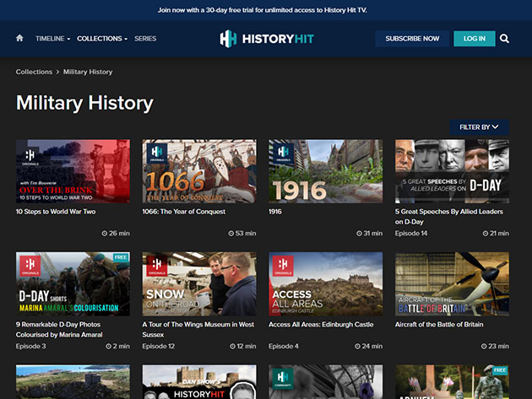Open Access All Areas: Edinburgh Castle title
Viewport: 532px width, 399px height.
click(x=321, y=325)
